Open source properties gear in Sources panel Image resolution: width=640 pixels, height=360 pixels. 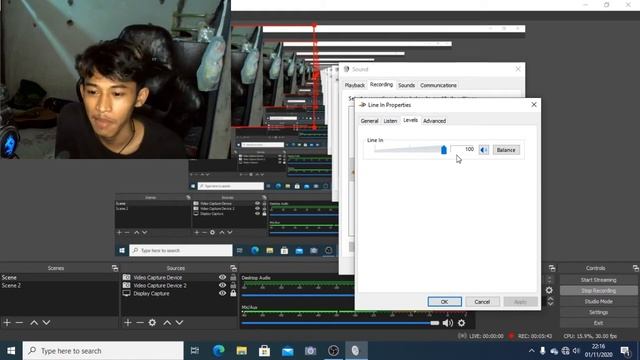152,323
